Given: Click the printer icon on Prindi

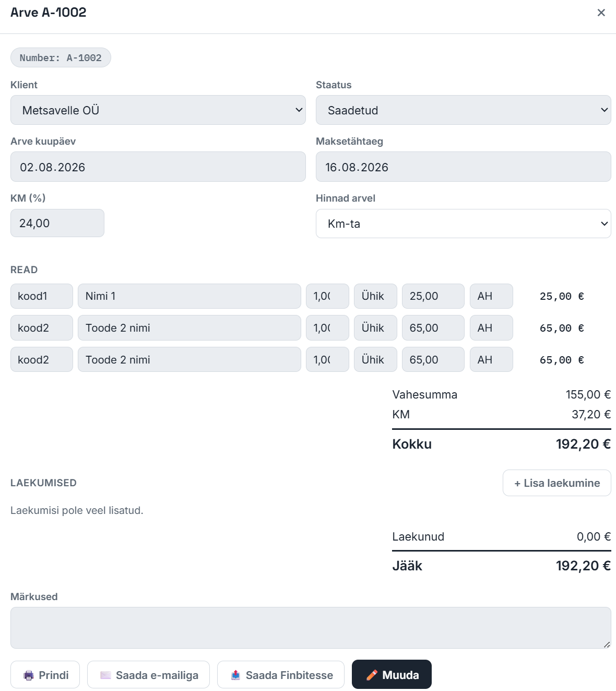Looking at the screenshot, I should 29,675.
